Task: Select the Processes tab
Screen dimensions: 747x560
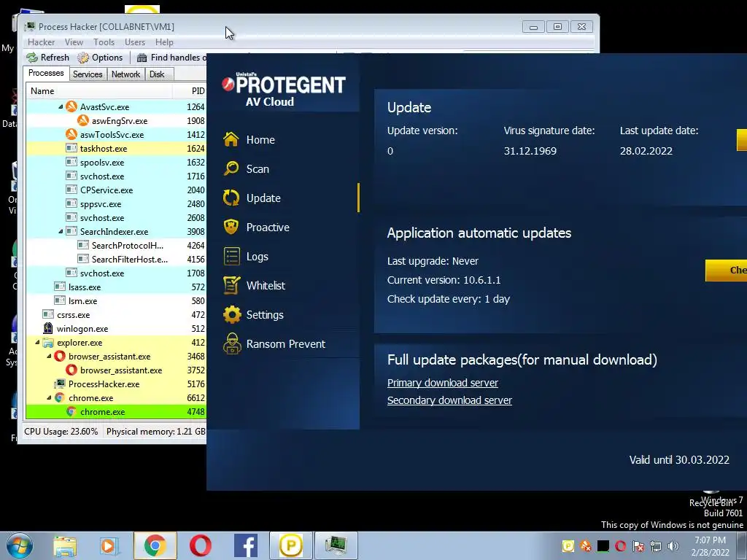Action: point(46,73)
